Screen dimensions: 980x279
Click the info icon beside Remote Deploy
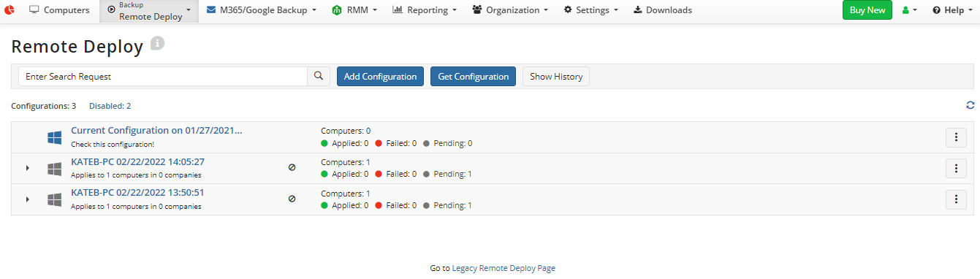click(x=157, y=43)
